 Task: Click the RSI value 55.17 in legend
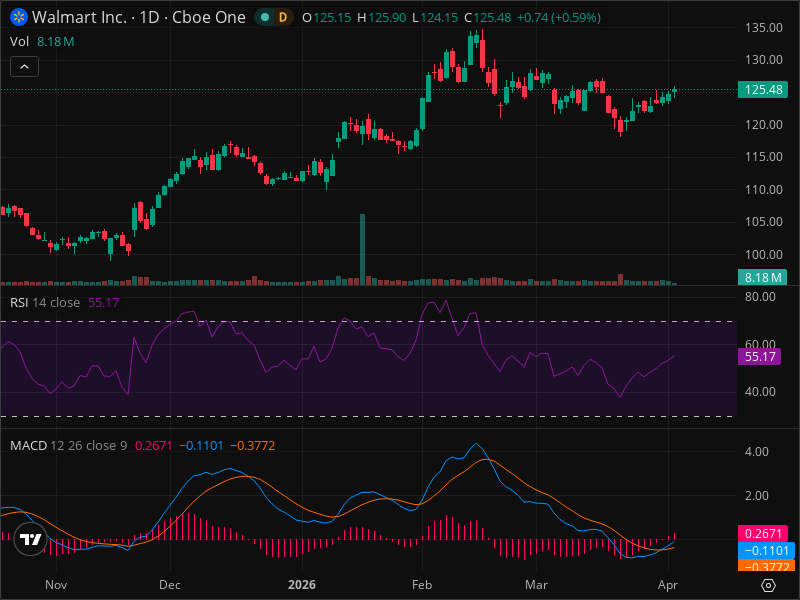pos(104,303)
